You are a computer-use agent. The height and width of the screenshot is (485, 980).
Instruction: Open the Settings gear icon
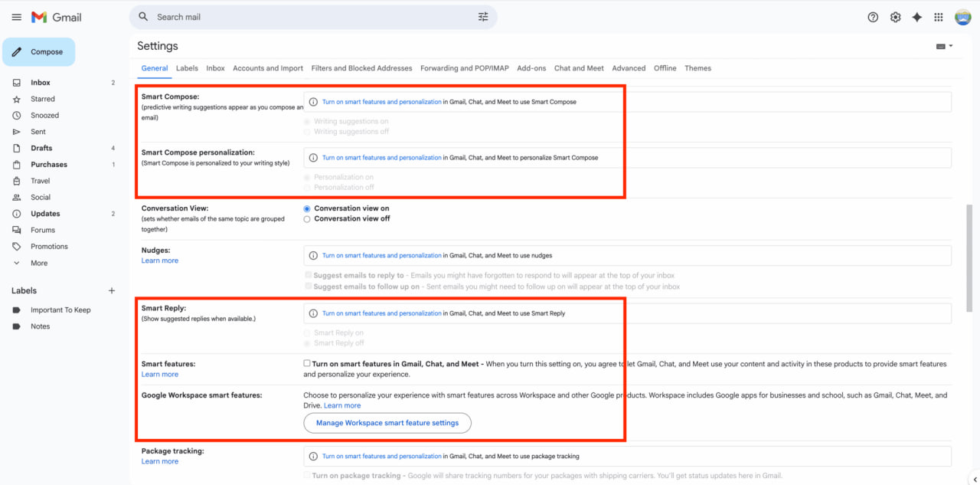pyautogui.click(x=895, y=18)
